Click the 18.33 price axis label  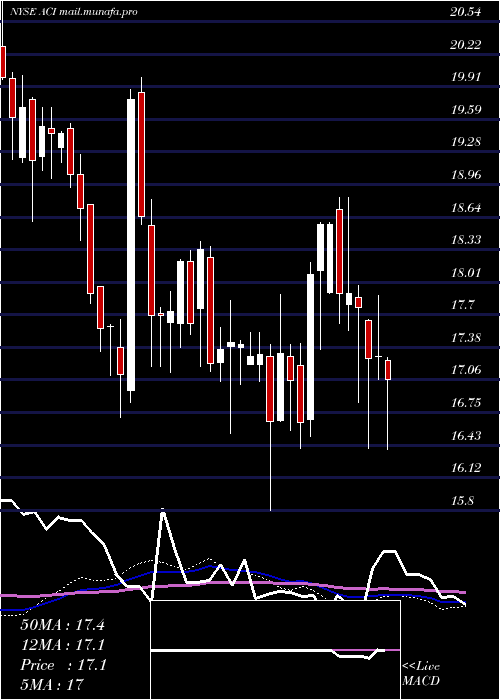pos(466,240)
